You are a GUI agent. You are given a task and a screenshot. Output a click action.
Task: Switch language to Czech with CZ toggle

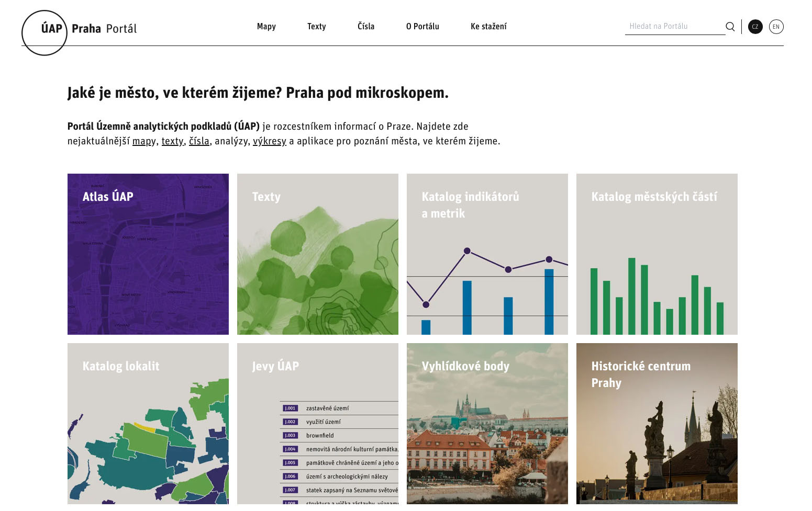coord(755,27)
